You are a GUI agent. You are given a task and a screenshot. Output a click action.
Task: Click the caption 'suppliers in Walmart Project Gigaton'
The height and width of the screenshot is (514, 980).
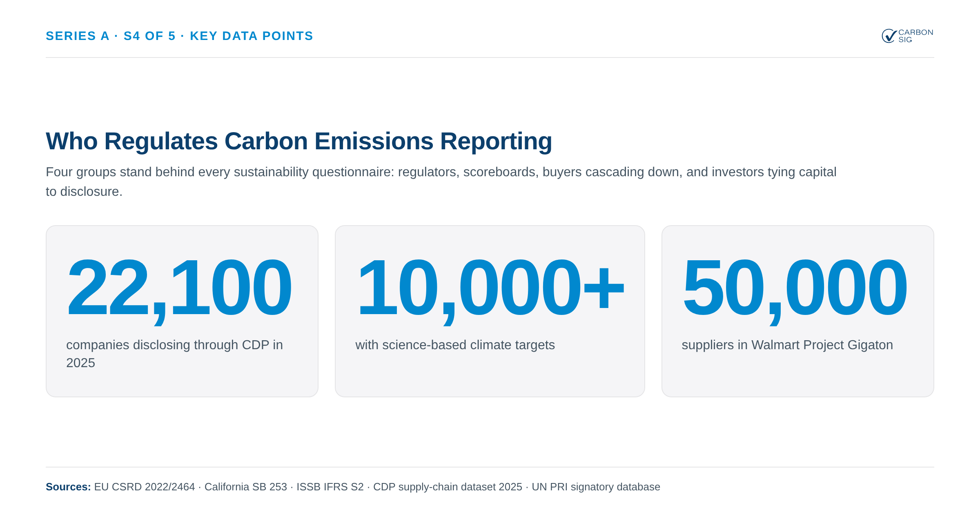pyautogui.click(x=787, y=345)
